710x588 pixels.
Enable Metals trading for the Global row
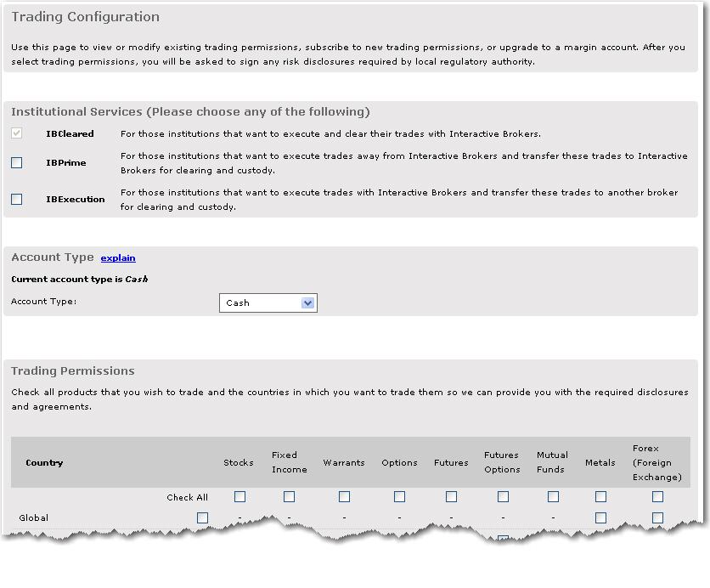(x=600, y=517)
